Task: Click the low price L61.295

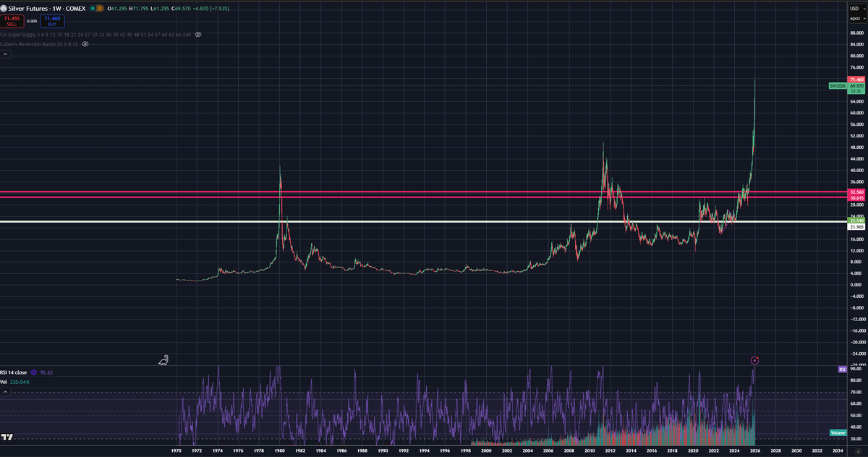Action: [x=160, y=9]
